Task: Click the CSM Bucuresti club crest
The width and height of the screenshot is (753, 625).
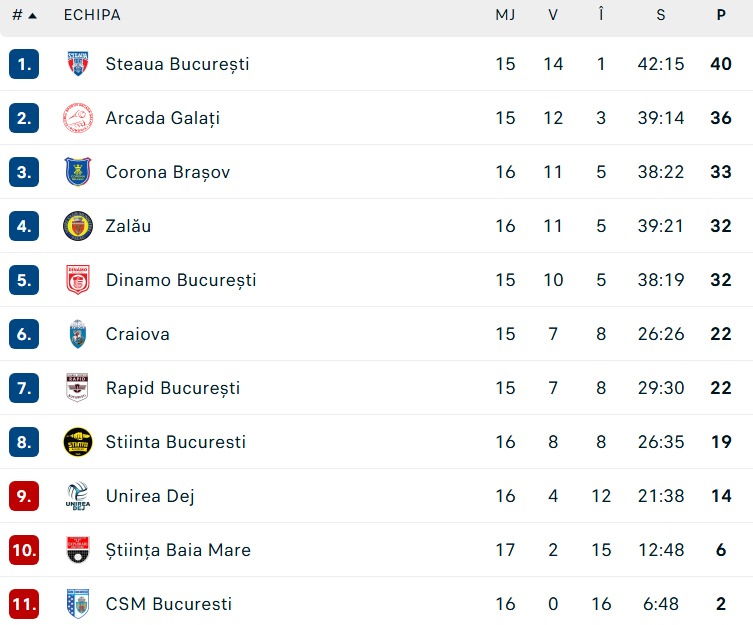Action: coord(77,604)
